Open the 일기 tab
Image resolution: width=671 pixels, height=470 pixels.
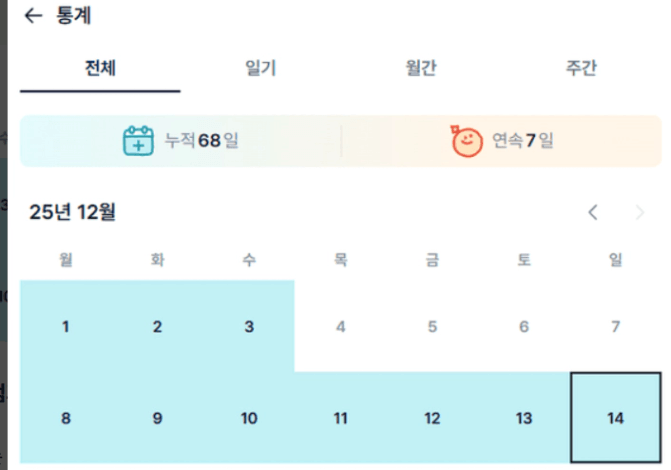[x=261, y=68]
